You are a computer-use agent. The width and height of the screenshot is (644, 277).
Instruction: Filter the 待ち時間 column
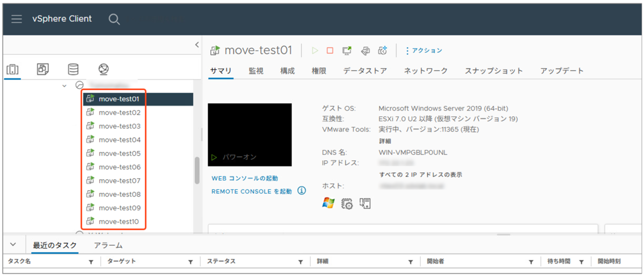pos(581,262)
